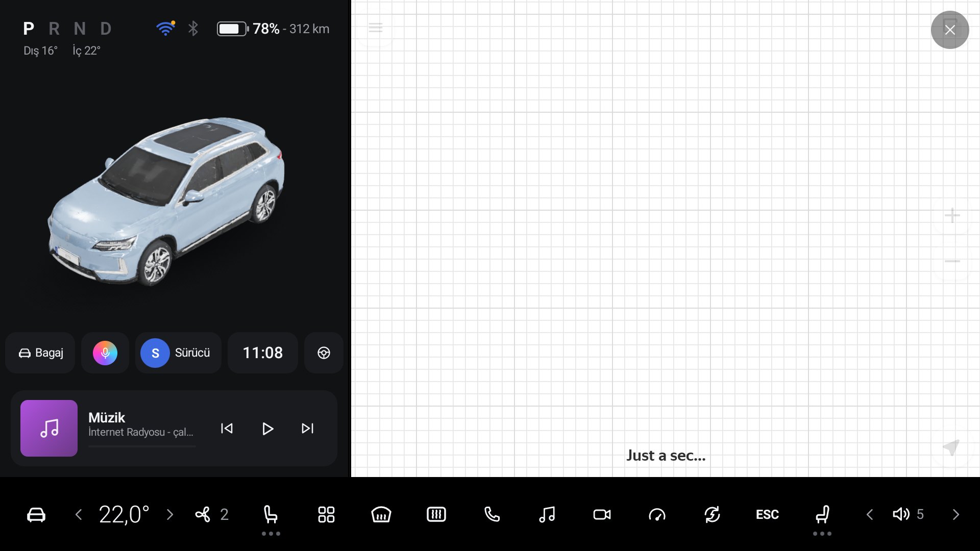980x551 pixels.
Task: Open the vehicle settings car icon
Action: point(36,514)
